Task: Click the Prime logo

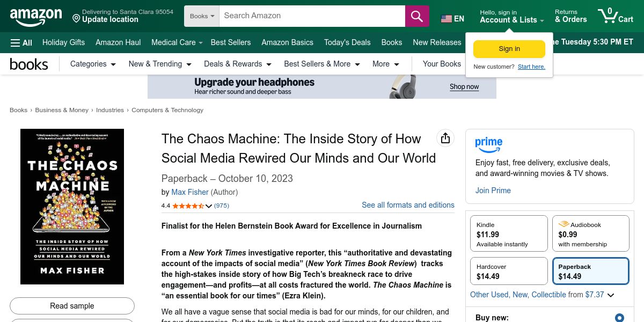Action: pos(489,145)
